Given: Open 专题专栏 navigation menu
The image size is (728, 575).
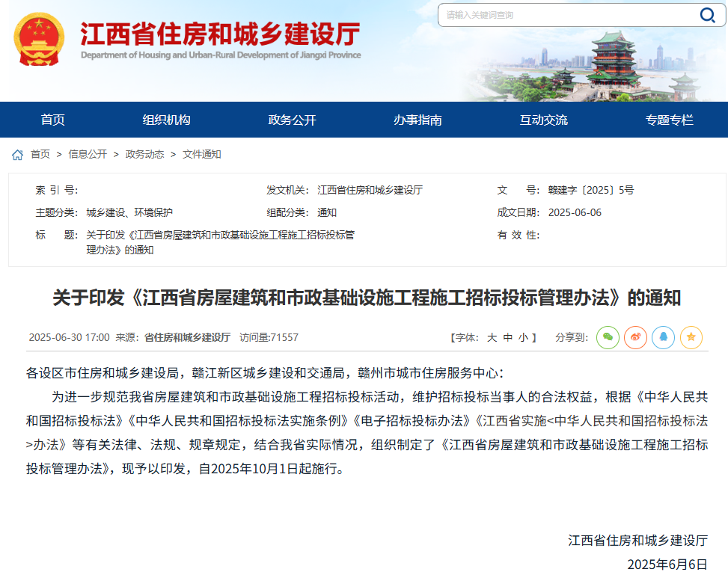Looking at the screenshot, I should point(670,120).
